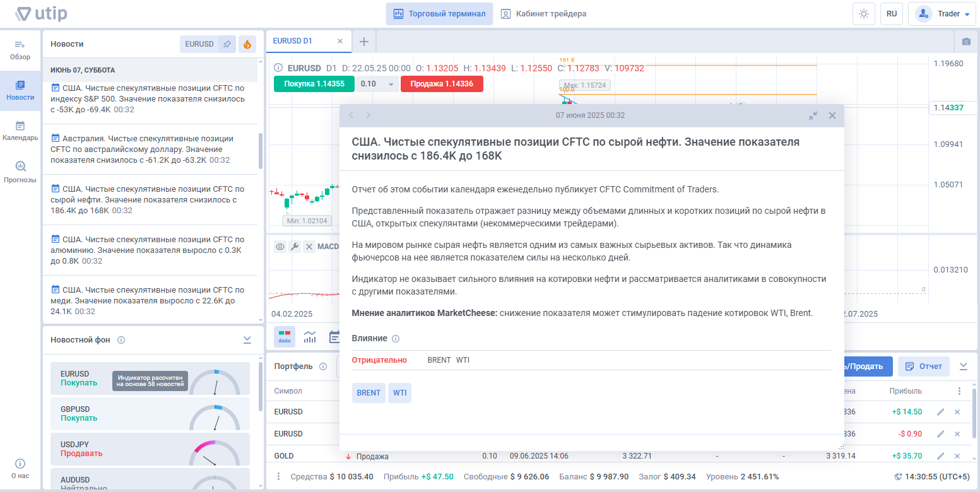Viewport: 980px width, 492px height.
Task: Toggle hot news flame icon
Action: 247,44
